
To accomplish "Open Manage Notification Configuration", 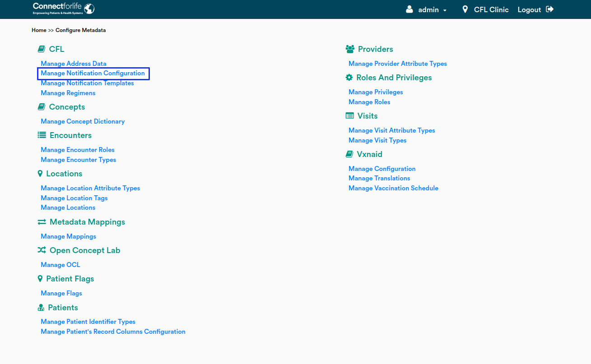I will (93, 73).
